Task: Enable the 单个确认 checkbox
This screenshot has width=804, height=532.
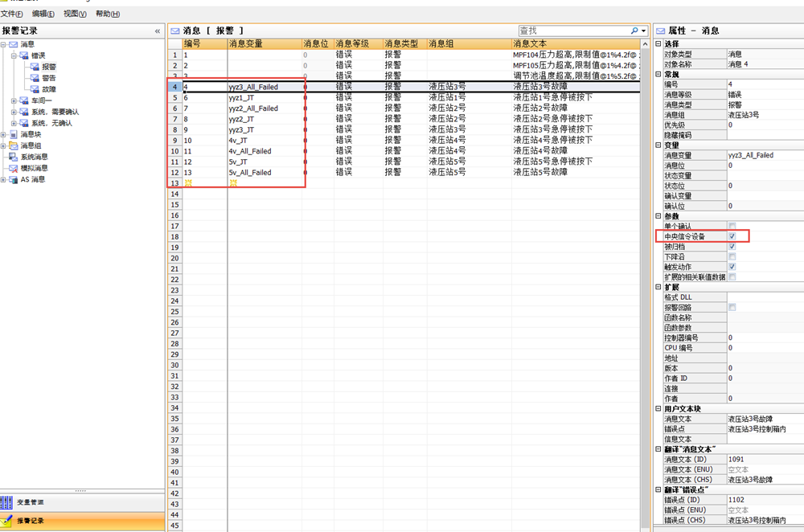Action: pyautogui.click(x=732, y=227)
